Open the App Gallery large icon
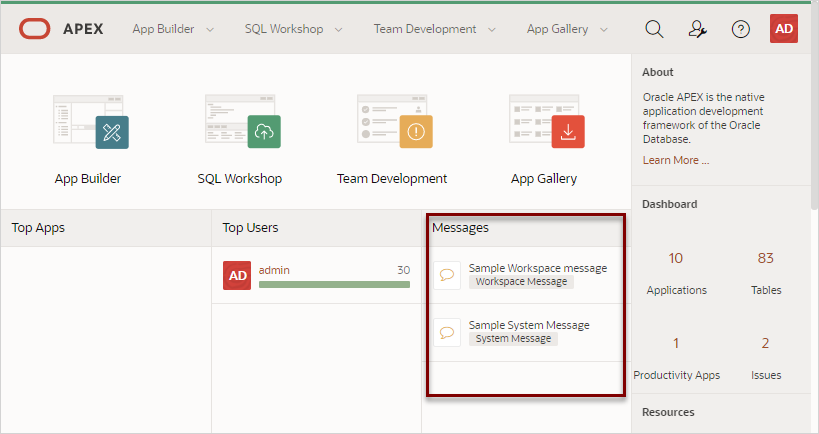Screen dimensions: 819x434 click(x=547, y=121)
